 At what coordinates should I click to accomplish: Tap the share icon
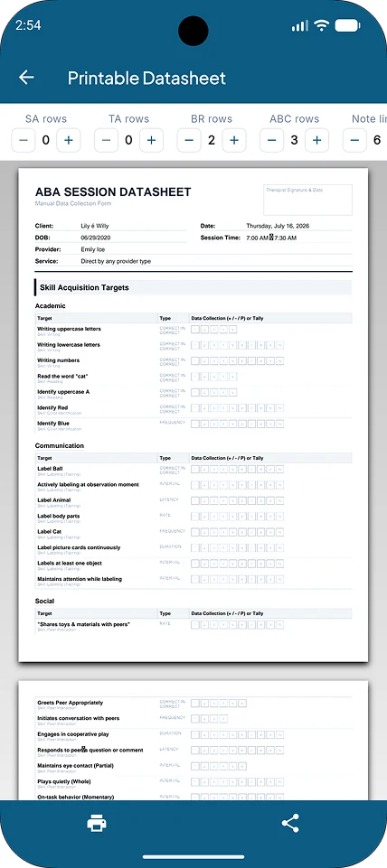coord(290,824)
